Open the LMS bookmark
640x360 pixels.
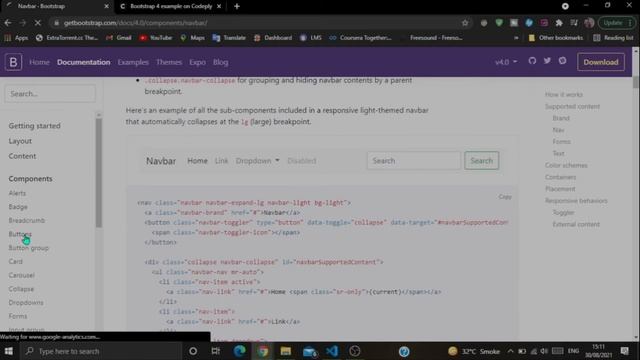coord(311,38)
